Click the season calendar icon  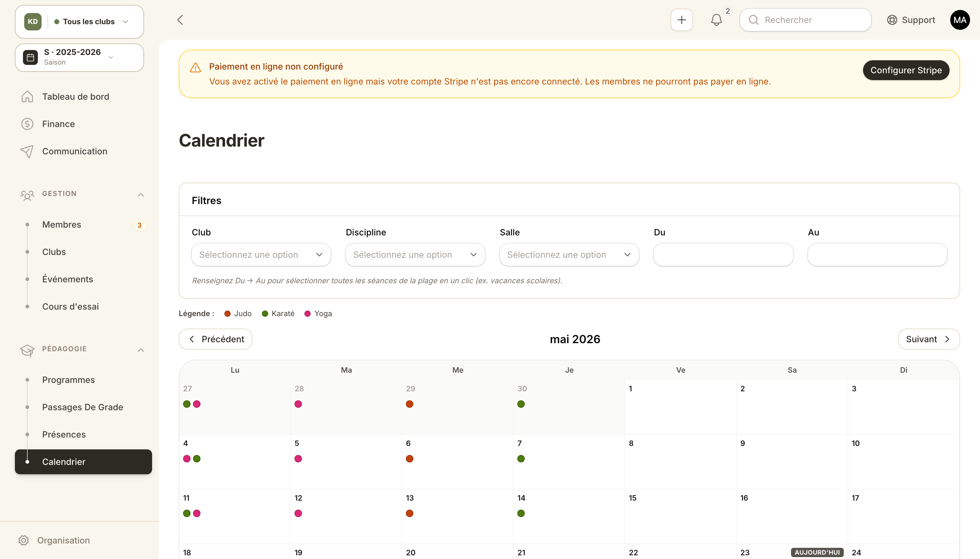(x=30, y=57)
